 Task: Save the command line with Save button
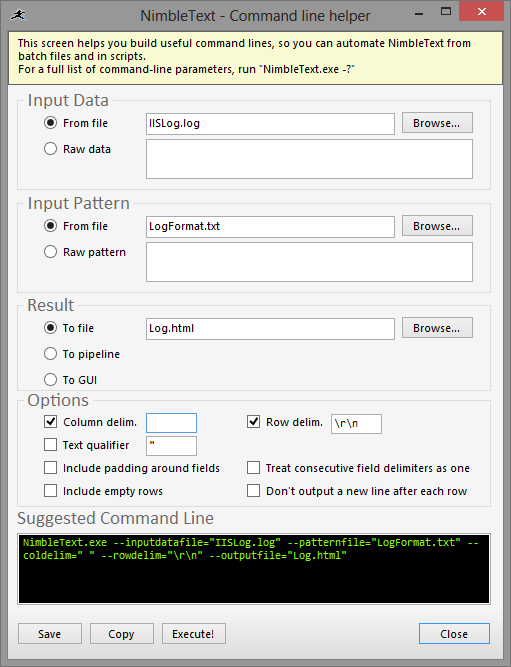click(50, 634)
